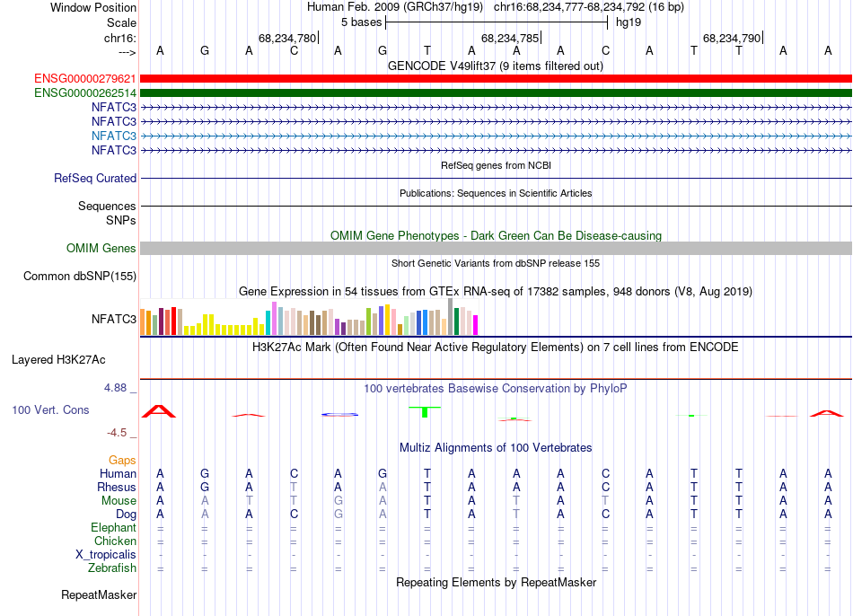Click the '--->' strand direction arrow label
Viewport: 853px width, 616px height.
pyautogui.click(x=128, y=52)
